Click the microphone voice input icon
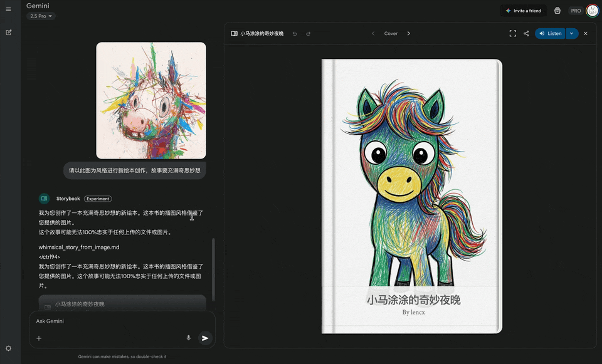The image size is (602, 364). pos(189,338)
